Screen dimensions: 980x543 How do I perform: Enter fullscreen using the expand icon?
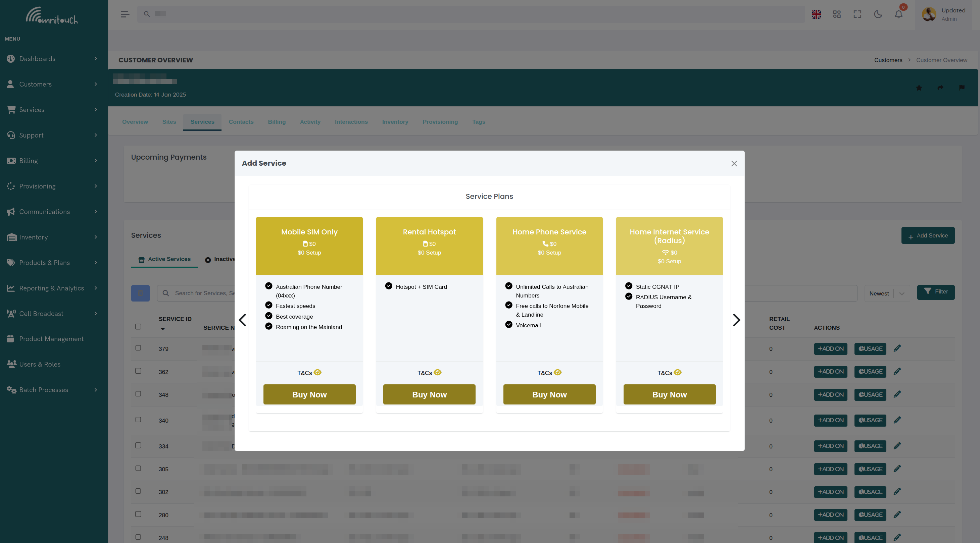857,14
